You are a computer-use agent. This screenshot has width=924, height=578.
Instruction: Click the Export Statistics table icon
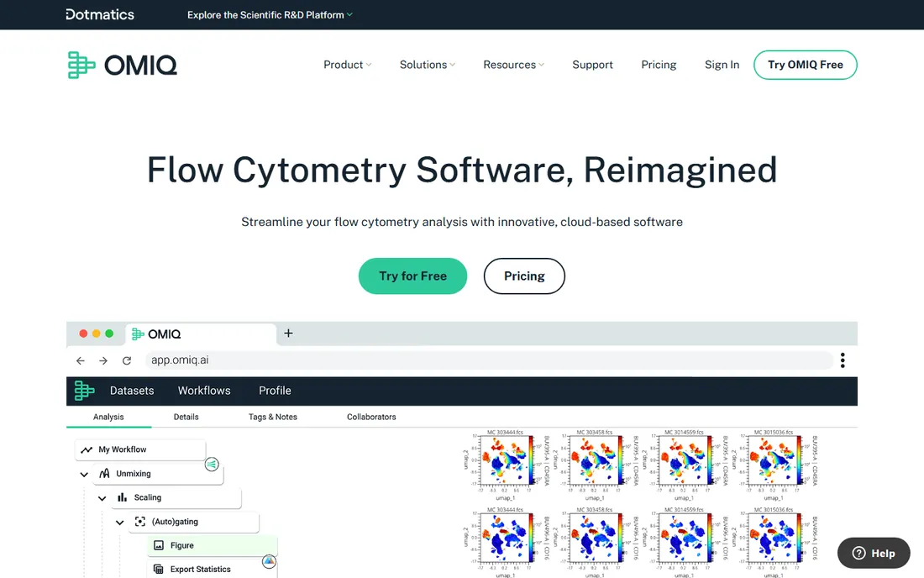[x=159, y=569]
